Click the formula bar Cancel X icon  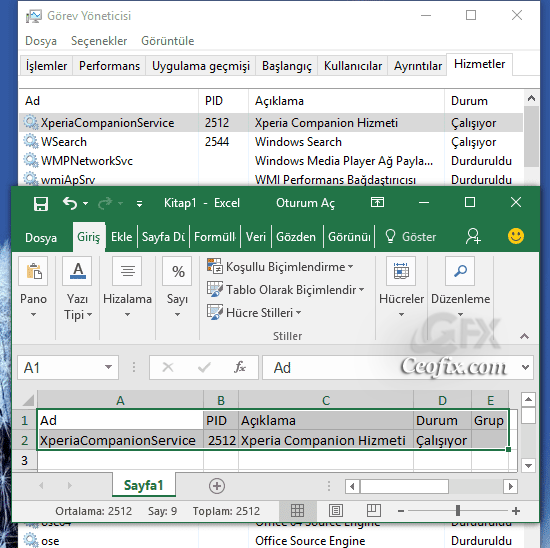click(168, 367)
